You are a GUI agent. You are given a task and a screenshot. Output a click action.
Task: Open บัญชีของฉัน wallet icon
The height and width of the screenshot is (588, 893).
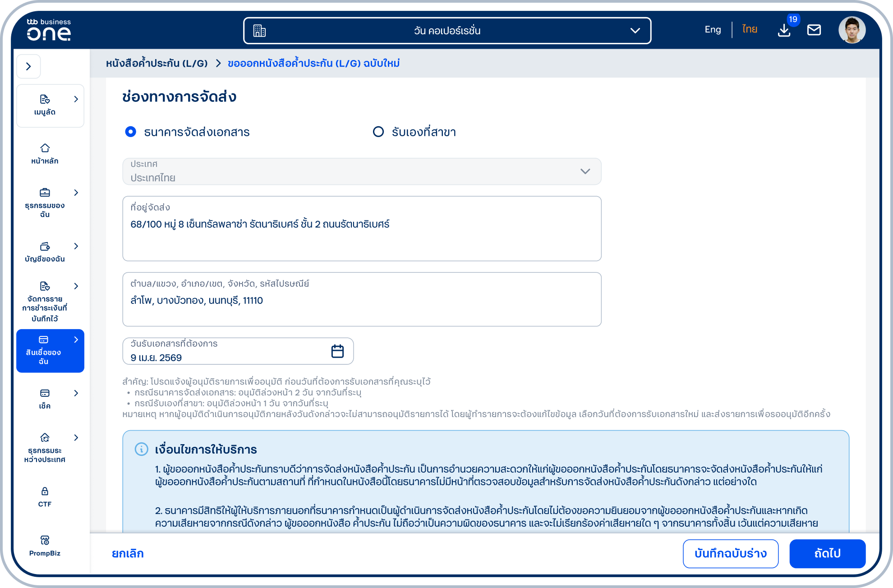click(45, 246)
